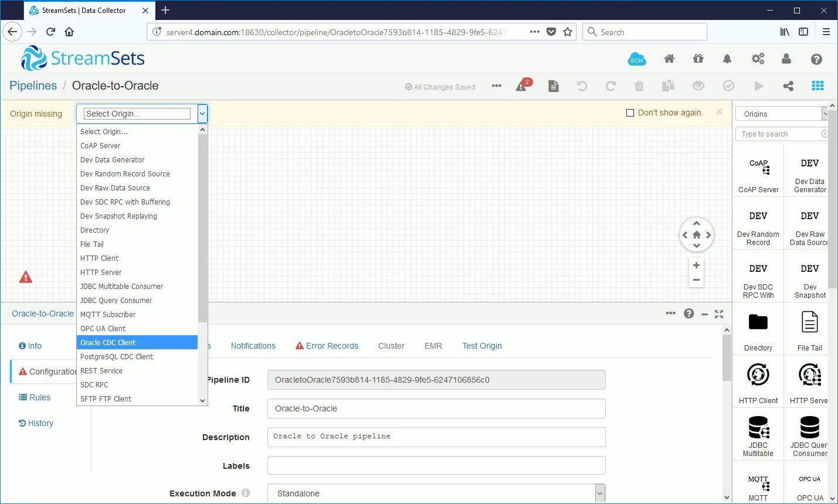The image size is (838, 504).
Task: Open the History side tab
Action: (36, 423)
